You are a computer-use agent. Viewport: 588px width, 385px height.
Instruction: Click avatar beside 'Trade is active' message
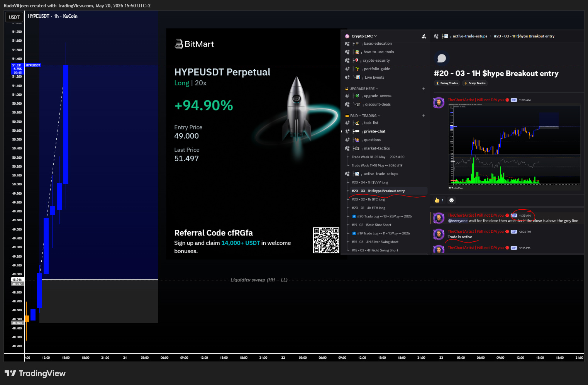pyautogui.click(x=439, y=234)
